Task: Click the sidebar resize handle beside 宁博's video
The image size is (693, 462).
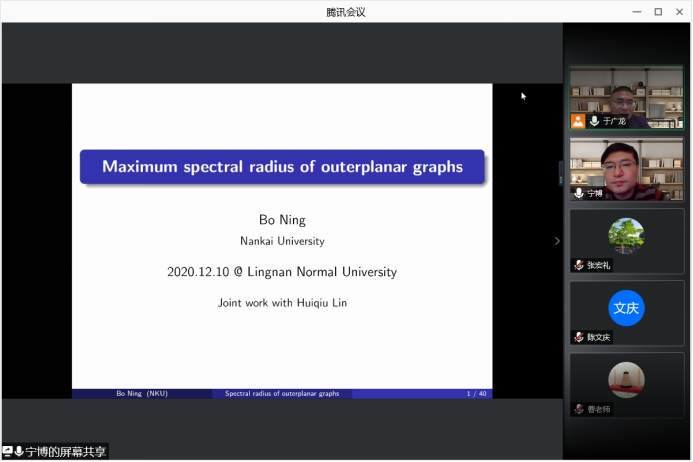Action: tap(560, 173)
